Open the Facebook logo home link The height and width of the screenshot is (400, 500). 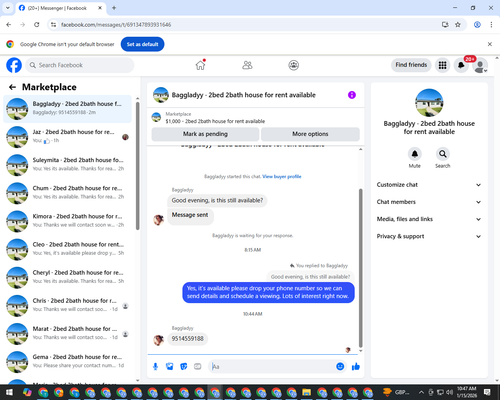[14, 65]
